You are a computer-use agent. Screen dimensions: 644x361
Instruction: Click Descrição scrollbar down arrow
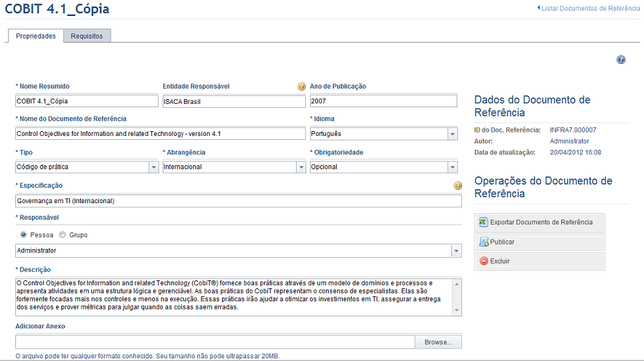(x=457, y=310)
